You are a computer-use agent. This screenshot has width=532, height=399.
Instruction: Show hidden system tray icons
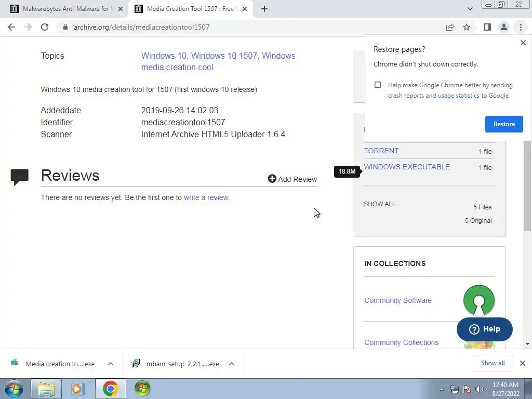click(x=442, y=389)
